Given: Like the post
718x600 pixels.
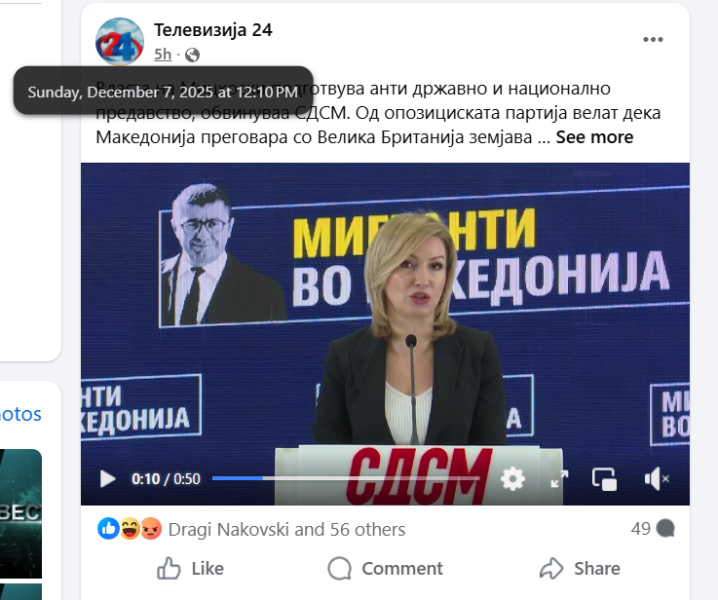Looking at the screenshot, I should 190,569.
